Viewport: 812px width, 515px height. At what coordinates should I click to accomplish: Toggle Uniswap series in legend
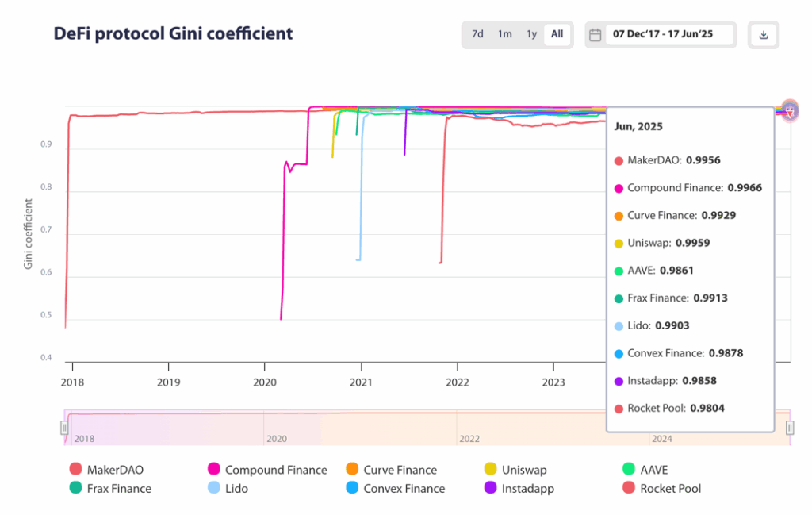515,470
